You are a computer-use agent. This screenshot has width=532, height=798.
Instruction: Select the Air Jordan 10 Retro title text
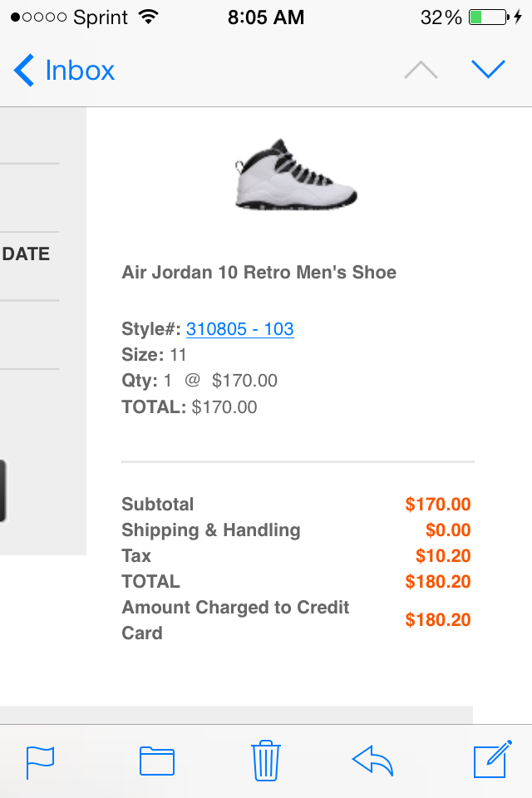coord(259,273)
